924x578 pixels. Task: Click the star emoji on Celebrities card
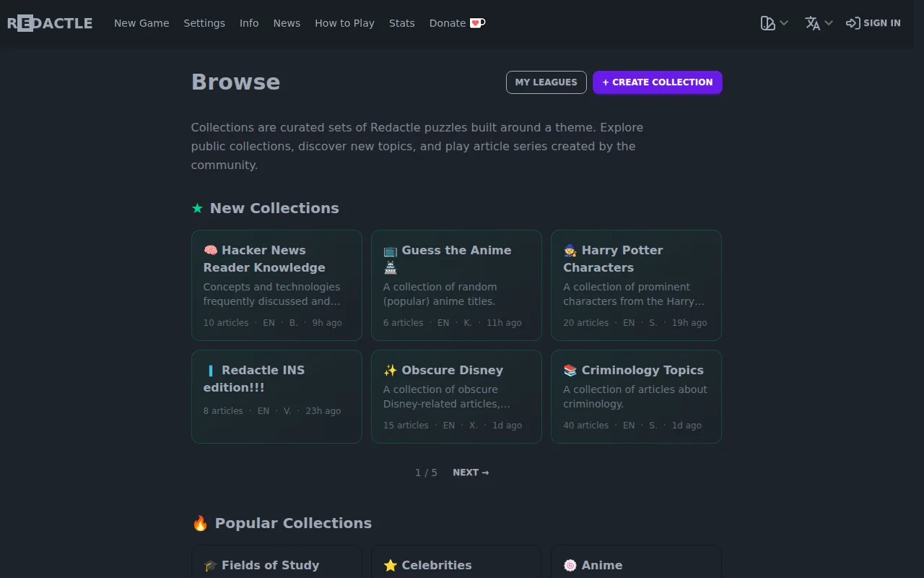point(390,565)
